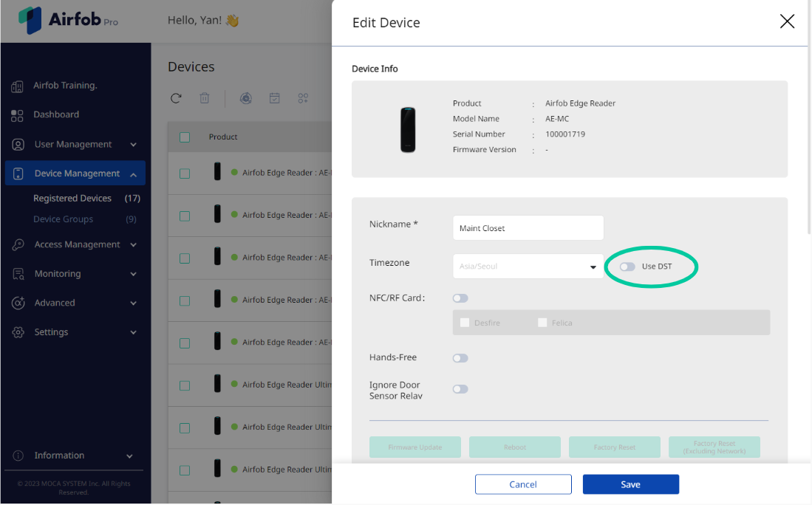Click Factory Reset (Excluding Network) button
The width and height of the screenshot is (812, 505).
(x=714, y=447)
